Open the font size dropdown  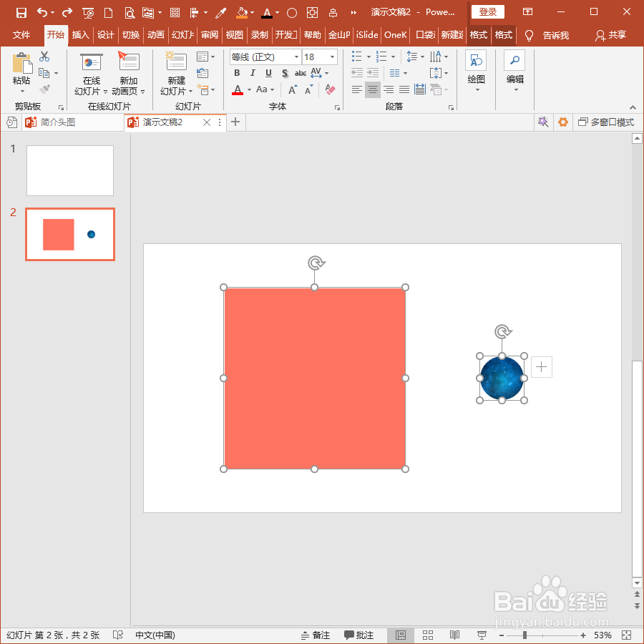(332, 57)
